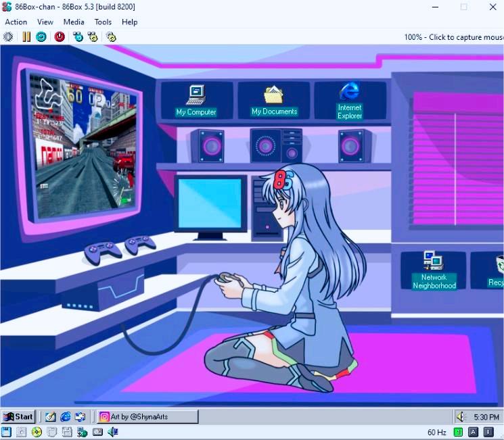Image resolution: width=504 pixels, height=440 pixels.
Task: Click the gear settings icon in 86Box toolbar
Action: [8, 36]
